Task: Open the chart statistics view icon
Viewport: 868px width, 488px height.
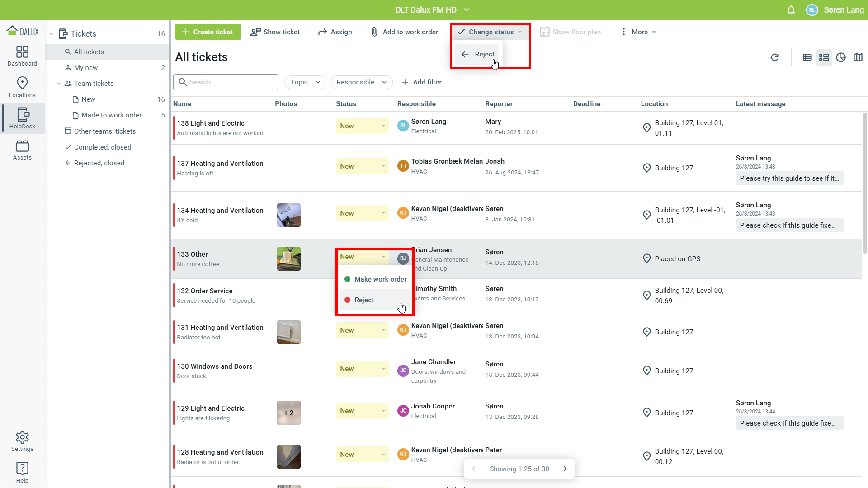Action: pos(840,57)
